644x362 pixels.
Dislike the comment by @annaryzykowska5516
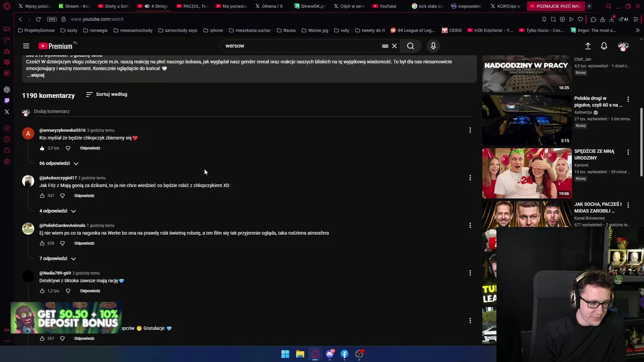pos(68,148)
